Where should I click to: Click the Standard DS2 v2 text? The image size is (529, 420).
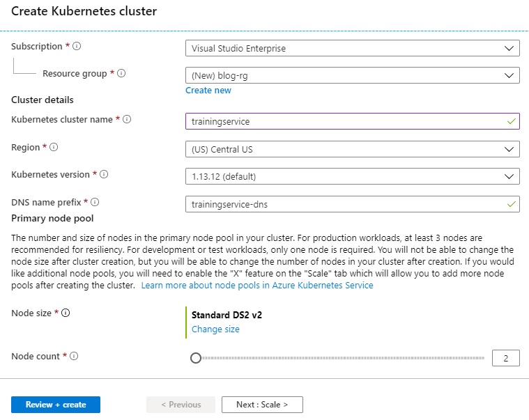pos(227,315)
